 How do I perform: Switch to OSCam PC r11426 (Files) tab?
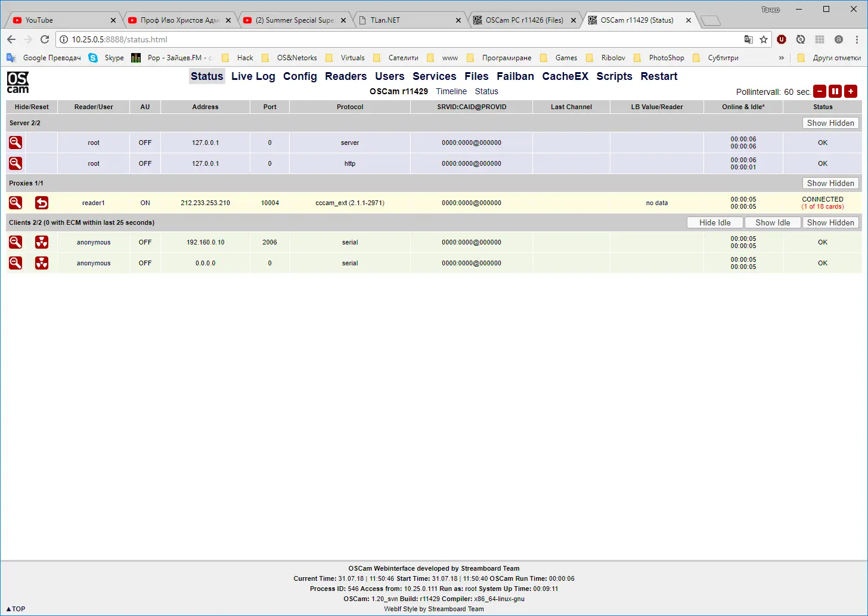(x=525, y=20)
